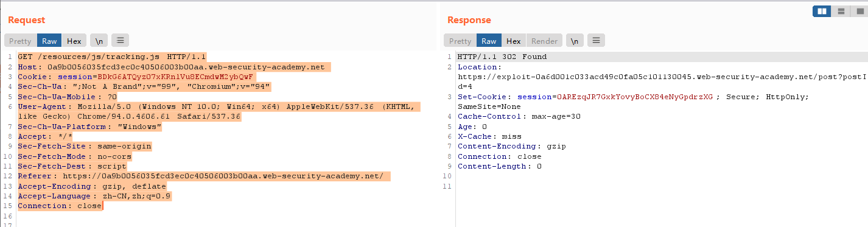Viewport: 868px width, 227px height.
Task: Click the Sec-Ch-Ua-Mobile: ?0 header
Action: (67, 97)
